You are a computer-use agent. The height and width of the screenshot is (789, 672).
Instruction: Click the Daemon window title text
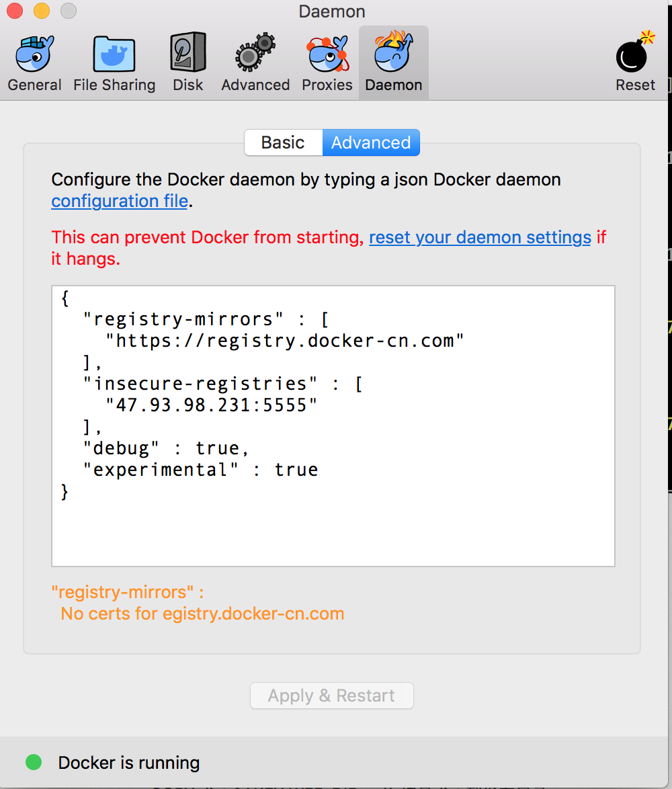(x=332, y=11)
